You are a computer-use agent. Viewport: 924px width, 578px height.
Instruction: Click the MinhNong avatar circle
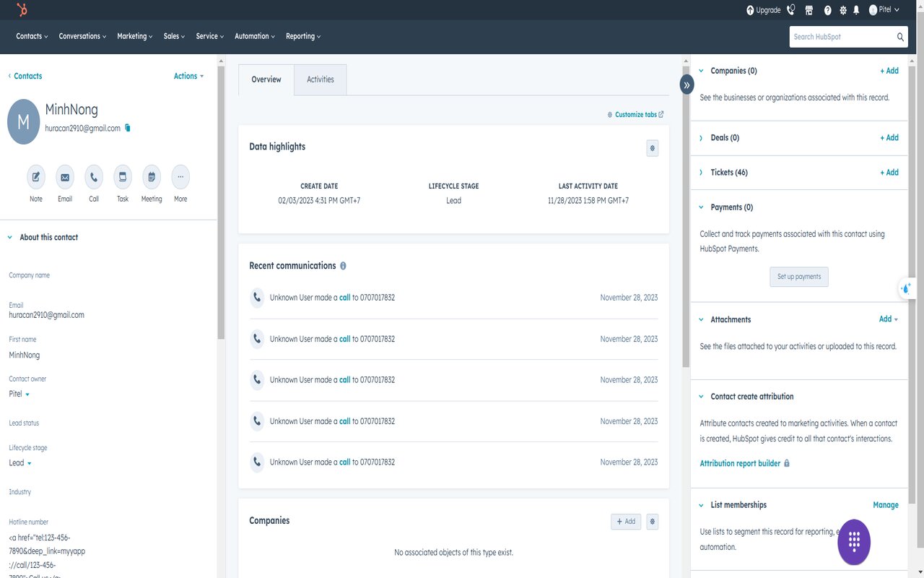click(23, 121)
